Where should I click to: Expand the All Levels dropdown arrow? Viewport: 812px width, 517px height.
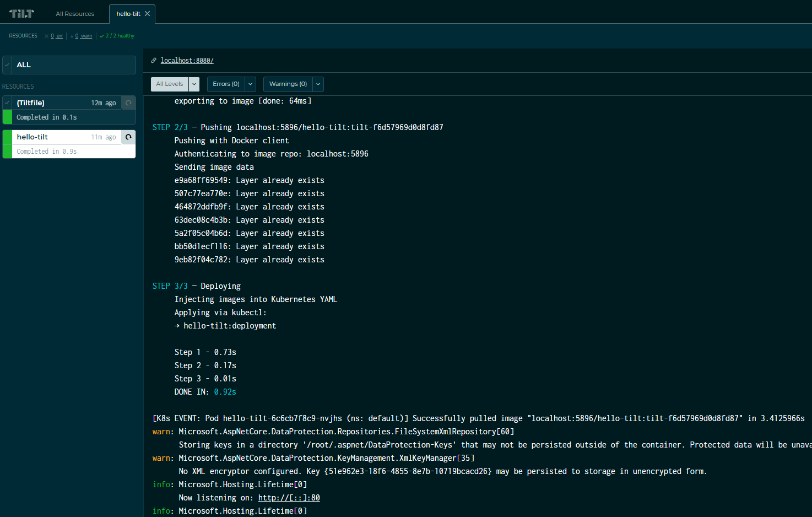pos(194,84)
